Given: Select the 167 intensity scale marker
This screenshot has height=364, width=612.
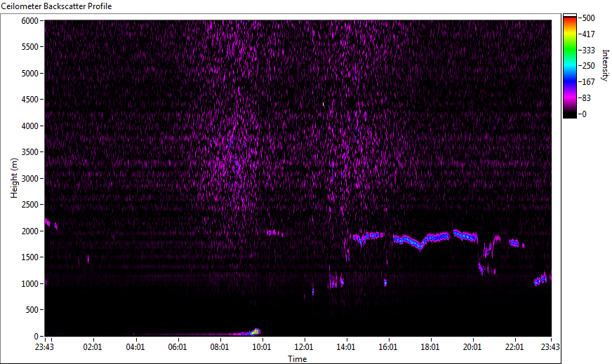Looking at the screenshot, I should [588, 82].
